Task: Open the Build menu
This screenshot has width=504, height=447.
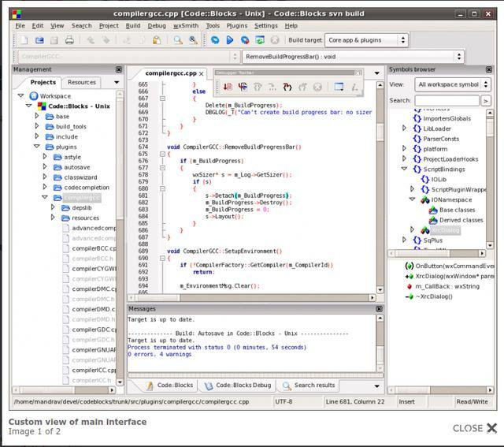Action: coord(133,26)
